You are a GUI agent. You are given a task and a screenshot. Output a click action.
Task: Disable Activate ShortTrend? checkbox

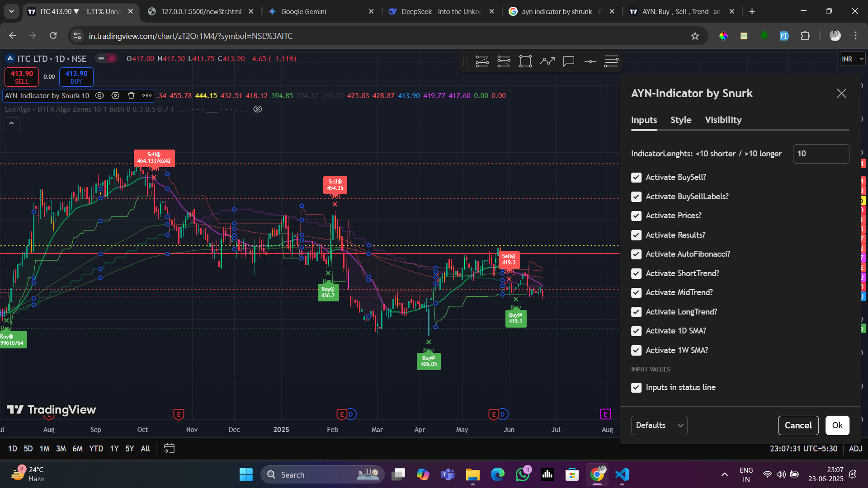pyautogui.click(x=636, y=273)
